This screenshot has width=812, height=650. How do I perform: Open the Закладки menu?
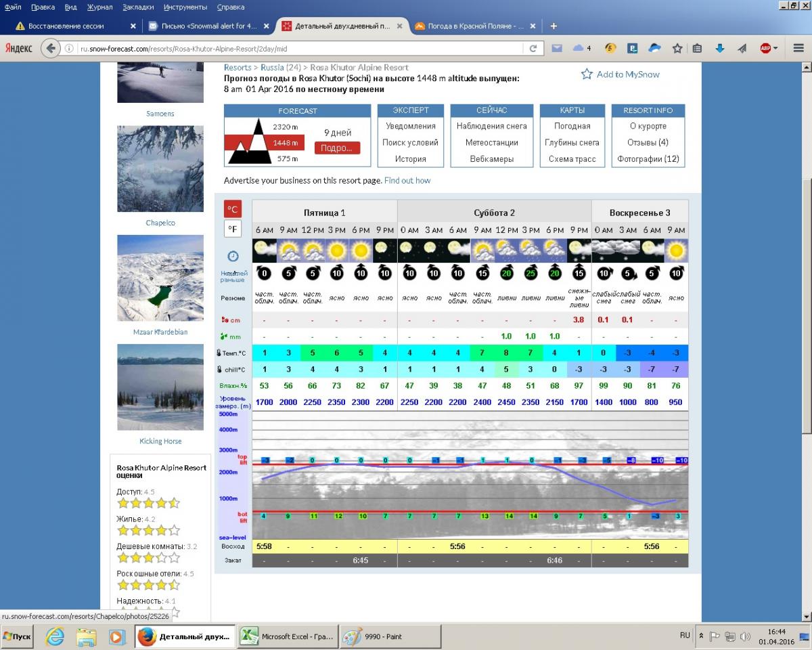coord(138,7)
